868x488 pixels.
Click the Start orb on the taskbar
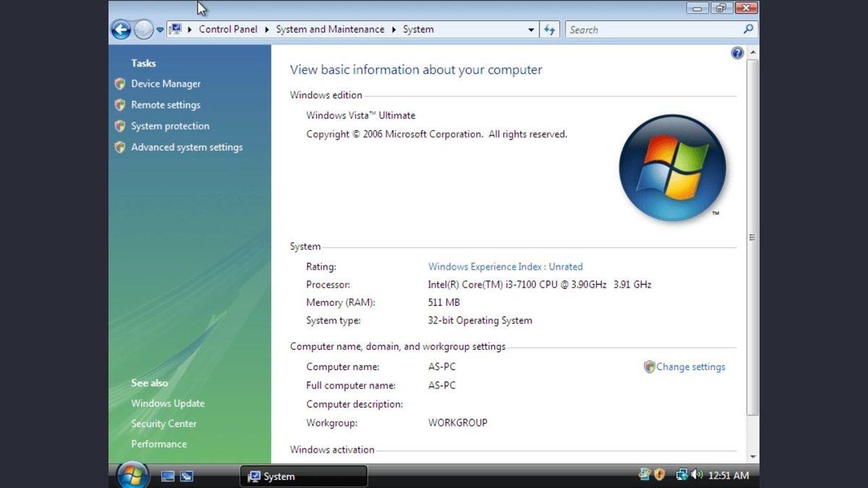(x=132, y=476)
